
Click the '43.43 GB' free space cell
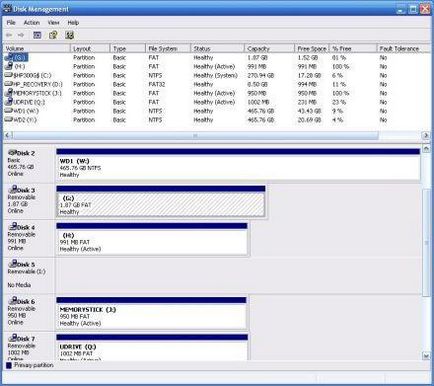(x=309, y=111)
